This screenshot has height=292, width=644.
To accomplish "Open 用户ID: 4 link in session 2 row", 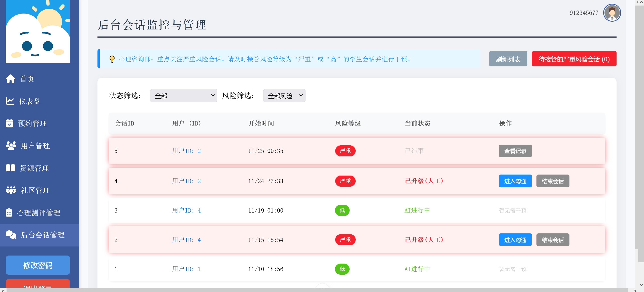I will point(186,240).
